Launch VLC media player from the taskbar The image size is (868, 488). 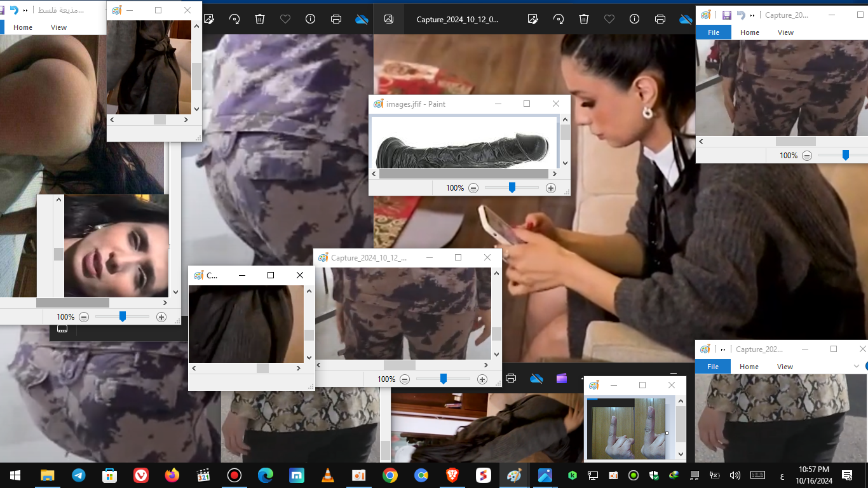tap(328, 475)
